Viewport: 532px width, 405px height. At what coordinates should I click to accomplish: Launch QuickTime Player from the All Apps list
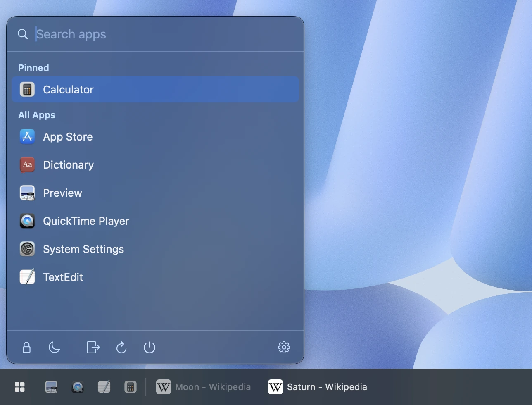[155, 221]
